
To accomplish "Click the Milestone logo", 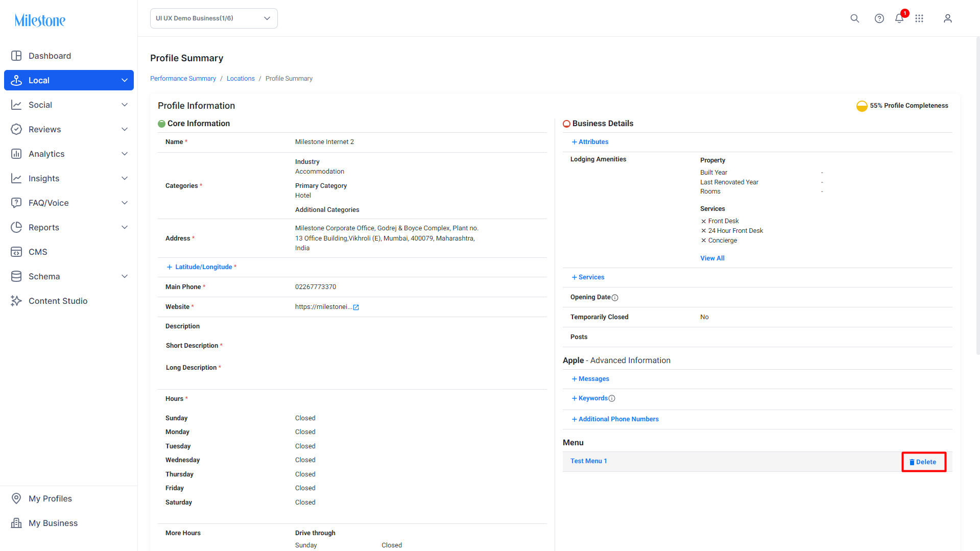I will point(40,20).
